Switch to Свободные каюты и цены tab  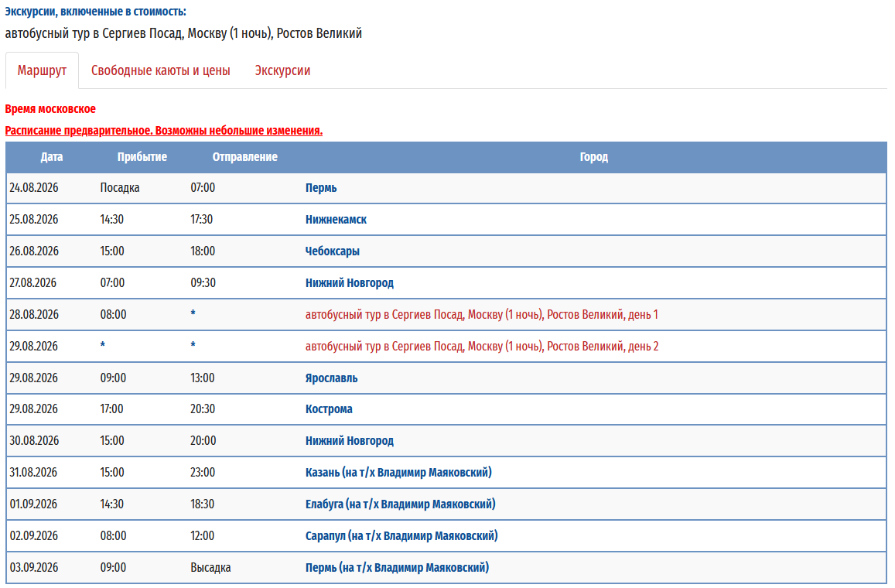(160, 70)
